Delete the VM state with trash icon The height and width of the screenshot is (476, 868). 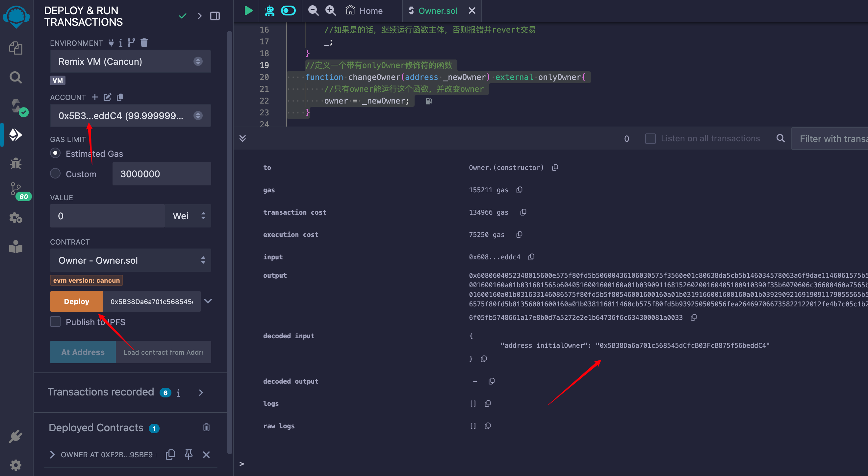(x=144, y=42)
